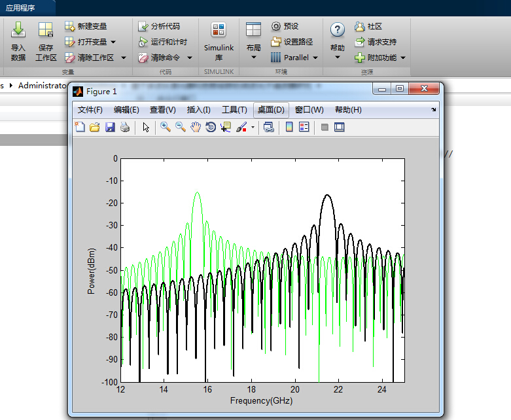Click Clear Commands (清除命令) button
This screenshot has width=511, height=420.
(159, 58)
